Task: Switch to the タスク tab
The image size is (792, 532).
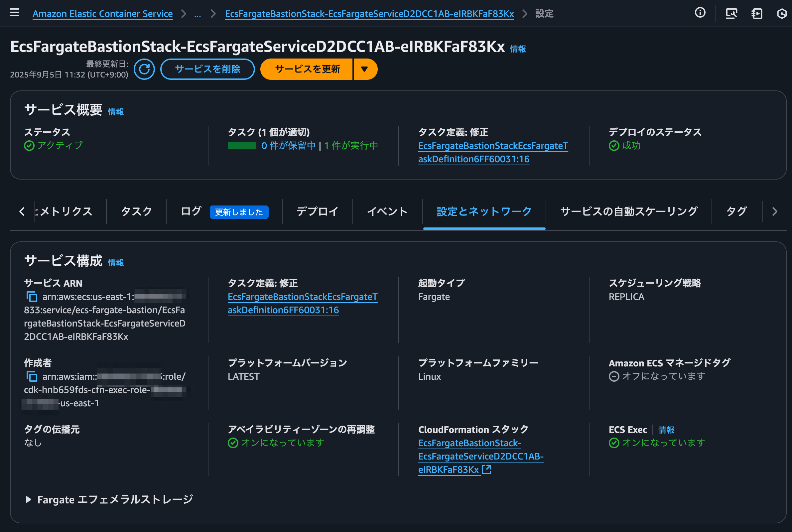Action: [136, 211]
